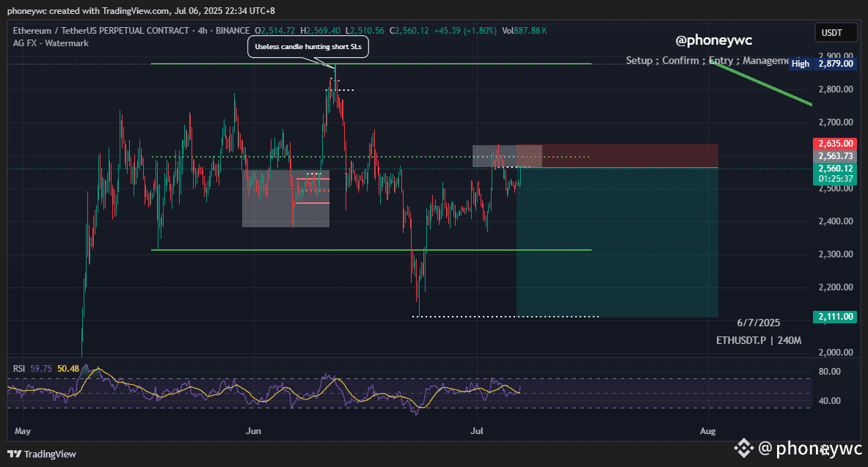Select the red 2,635.00 stop-loss price label
This screenshot has height=467, width=868.
point(835,143)
